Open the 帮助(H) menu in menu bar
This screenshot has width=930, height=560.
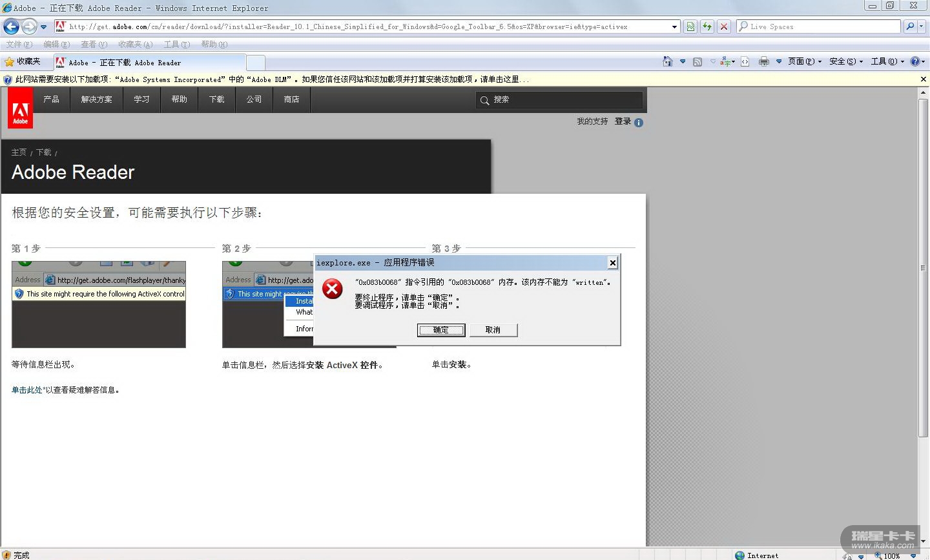214,45
